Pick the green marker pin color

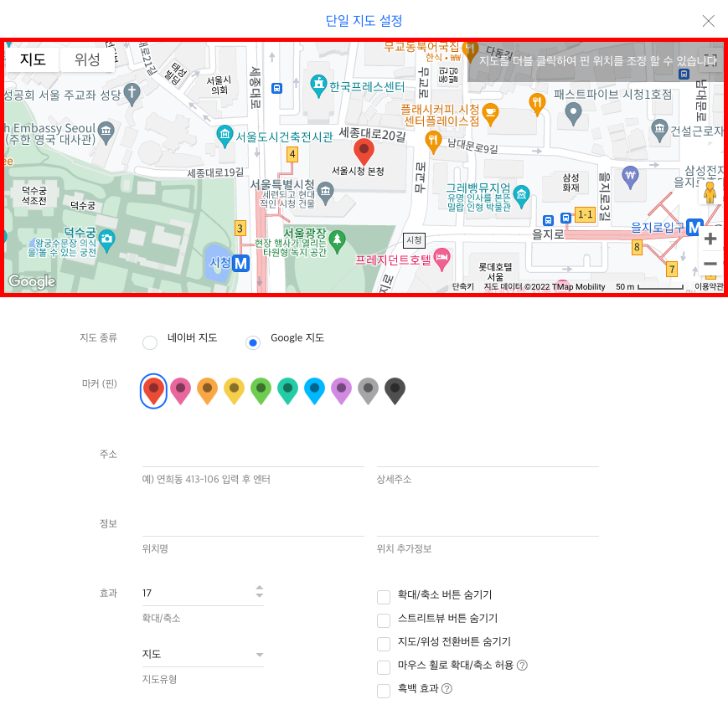pos(261,391)
